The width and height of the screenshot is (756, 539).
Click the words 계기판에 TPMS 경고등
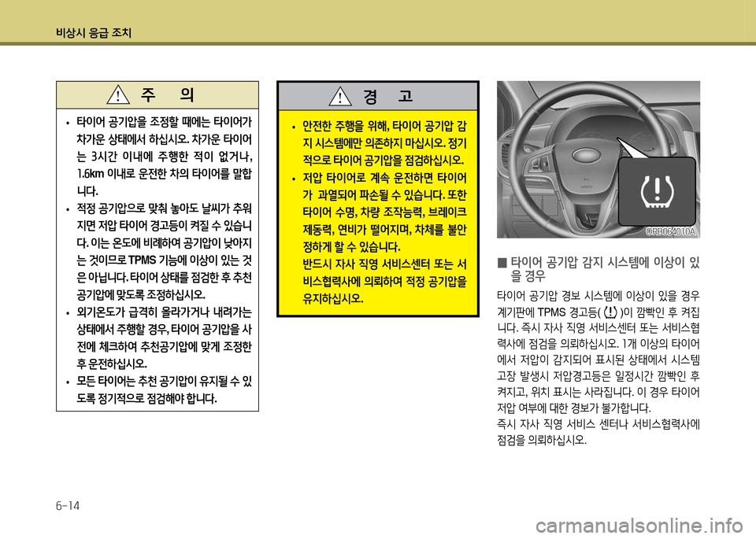click(547, 312)
